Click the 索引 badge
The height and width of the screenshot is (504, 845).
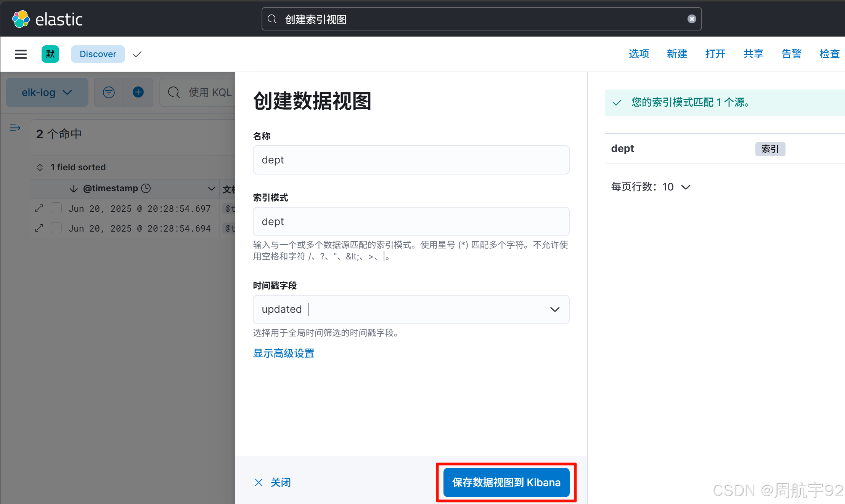pyautogui.click(x=770, y=149)
